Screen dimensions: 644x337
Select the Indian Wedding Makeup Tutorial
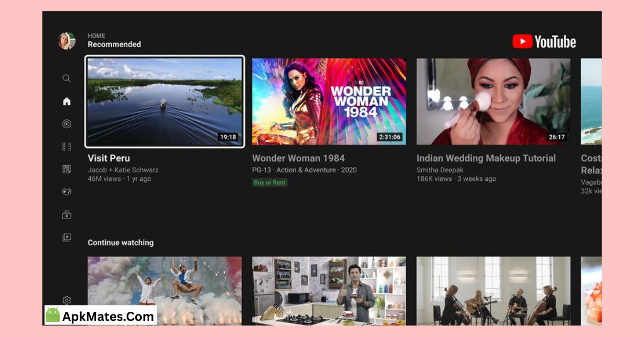point(494,101)
